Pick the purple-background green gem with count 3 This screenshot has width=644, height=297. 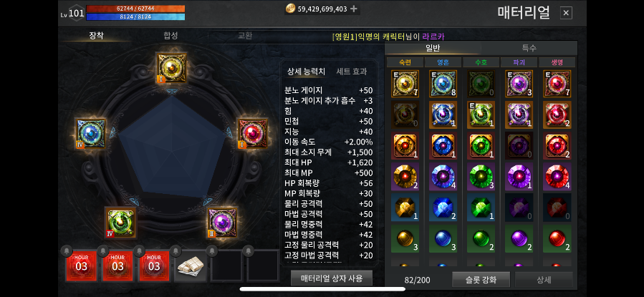point(481,176)
